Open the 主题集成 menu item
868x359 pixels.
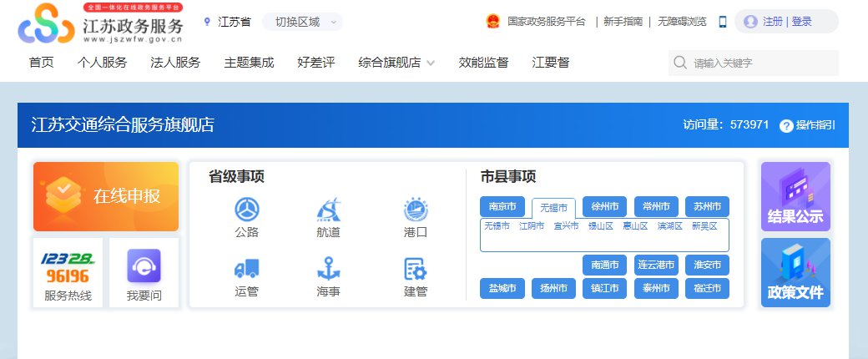(249, 63)
